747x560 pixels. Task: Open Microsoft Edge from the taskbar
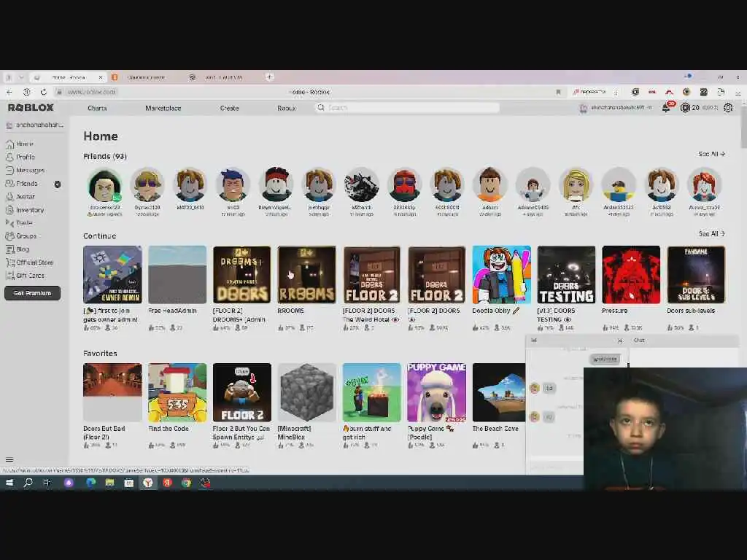pyautogui.click(x=90, y=483)
